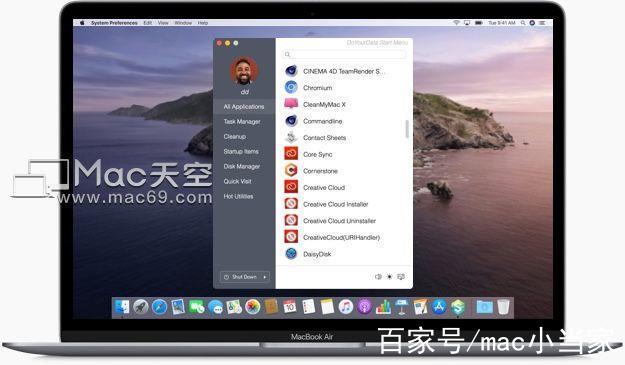625x365 pixels.
Task: Open Keynote in the Dock
Action: coord(401,307)
